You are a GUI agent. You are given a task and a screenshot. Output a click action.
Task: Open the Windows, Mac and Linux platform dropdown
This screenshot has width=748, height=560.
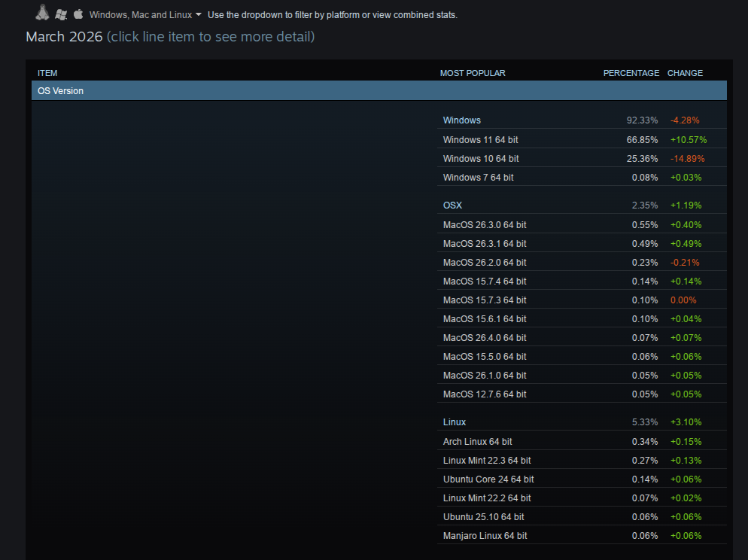coord(145,15)
